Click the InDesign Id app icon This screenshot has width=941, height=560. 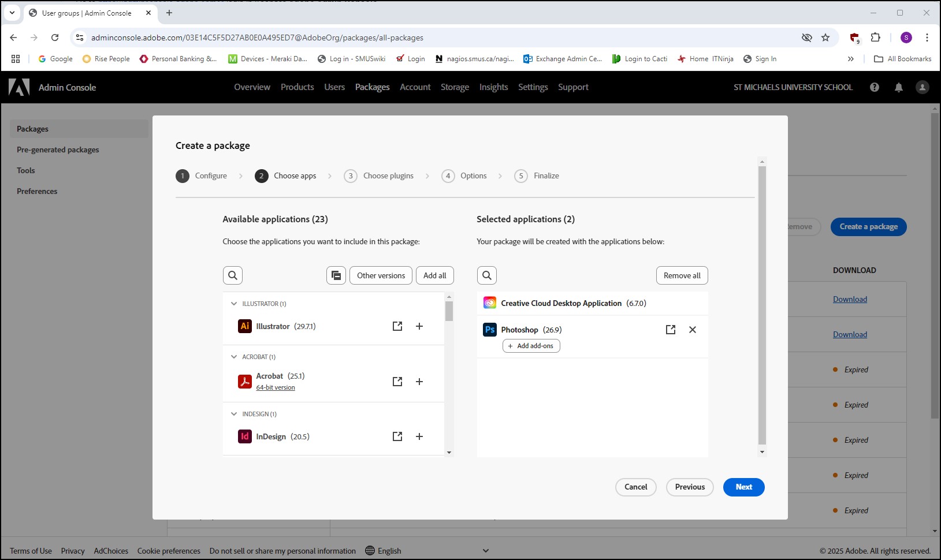click(245, 436)
